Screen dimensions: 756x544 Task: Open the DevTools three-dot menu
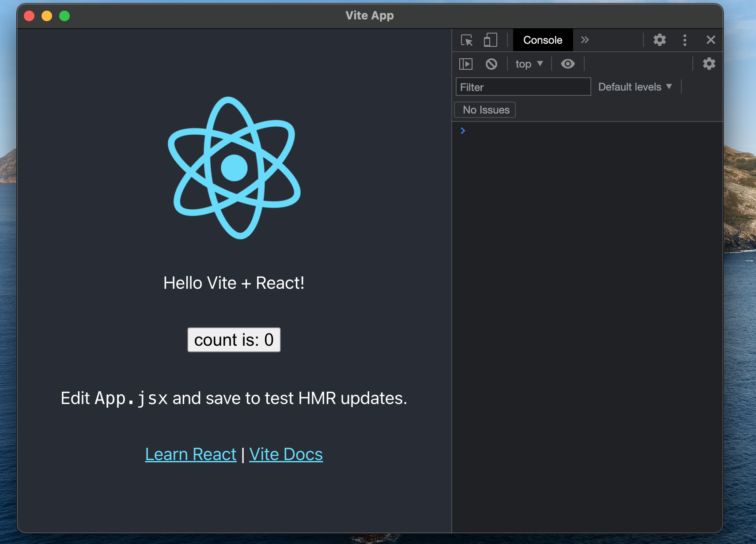pos(685,40)
